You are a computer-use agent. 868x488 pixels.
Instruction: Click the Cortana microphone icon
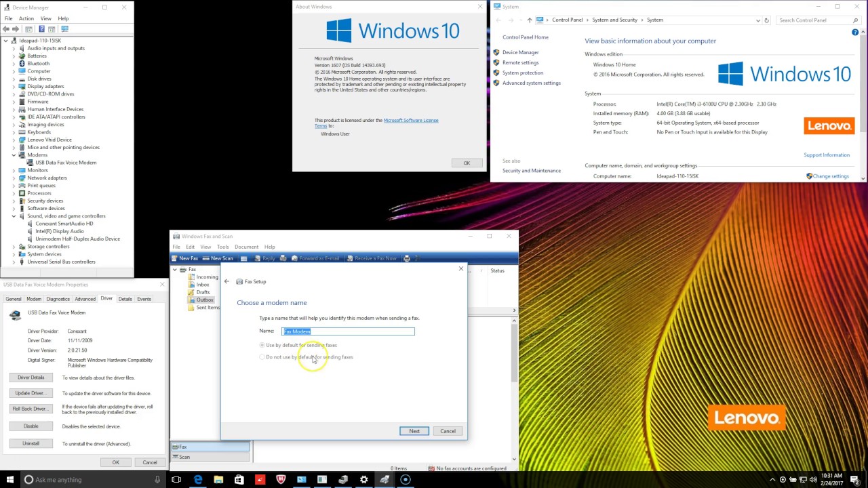(157, 479)
